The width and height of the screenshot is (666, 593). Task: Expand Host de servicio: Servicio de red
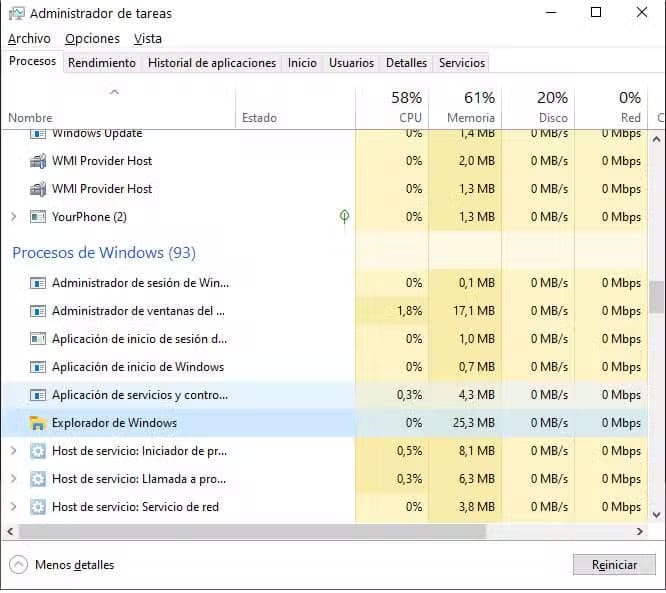[x=14, y=507]
